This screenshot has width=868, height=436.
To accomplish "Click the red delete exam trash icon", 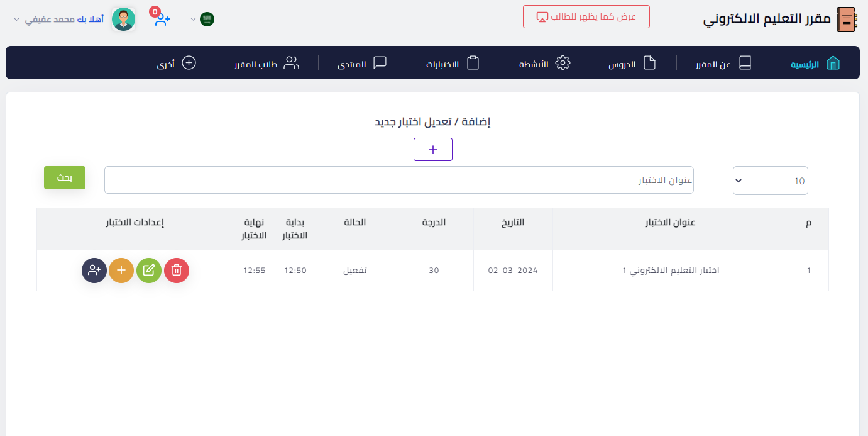I will coord(177,271).
